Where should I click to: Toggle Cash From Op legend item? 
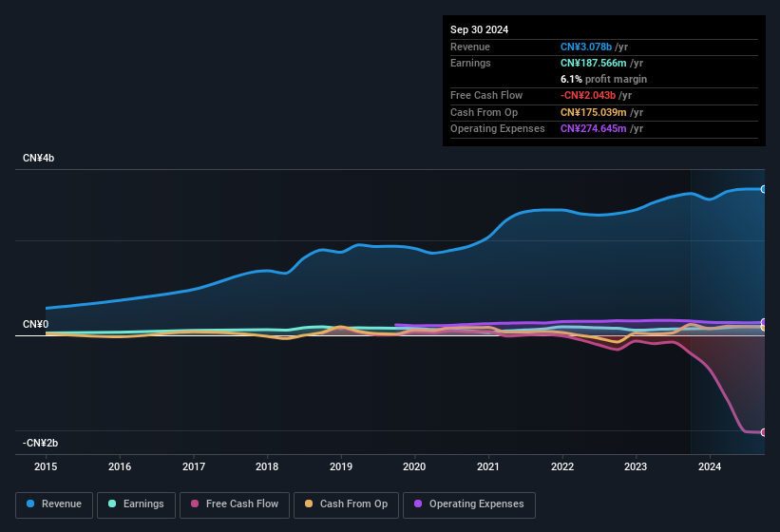coord(346,504)
